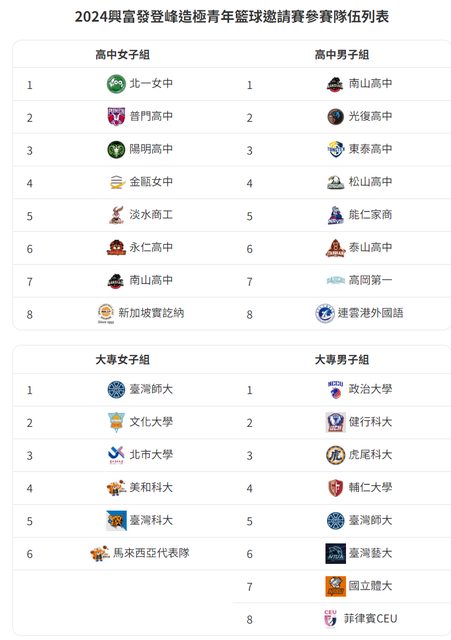Viewport: 451px width, 640px height.
Task: Click the 文化大學 team logo
Action: [116, 422]
